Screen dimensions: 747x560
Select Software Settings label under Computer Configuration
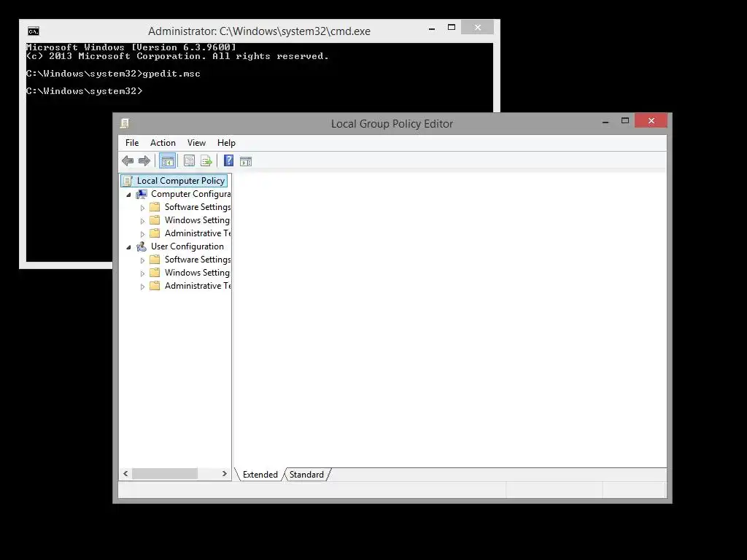click(198, 206)
